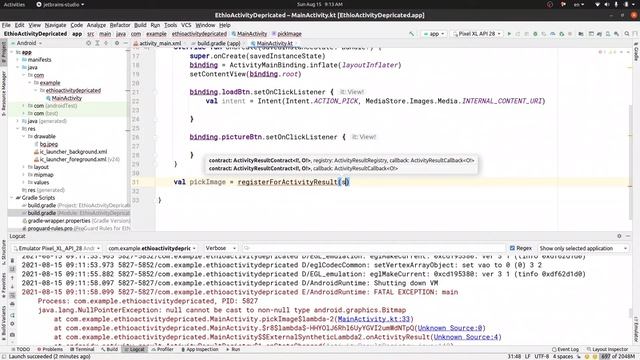
Task: Open the com.example.ethioactivitydepric process dropdown
Action: [x=151, y=248]
